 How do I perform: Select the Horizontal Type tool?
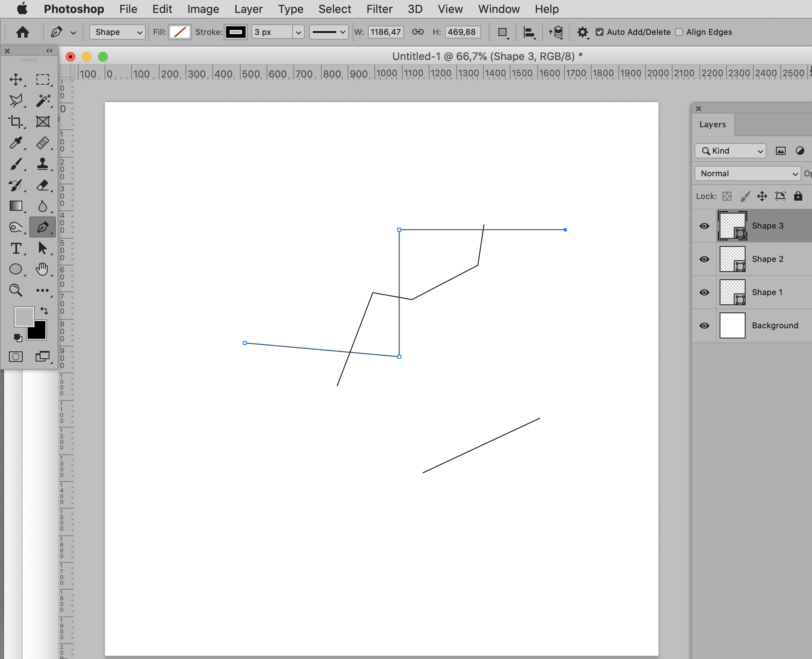click(16, 249)
